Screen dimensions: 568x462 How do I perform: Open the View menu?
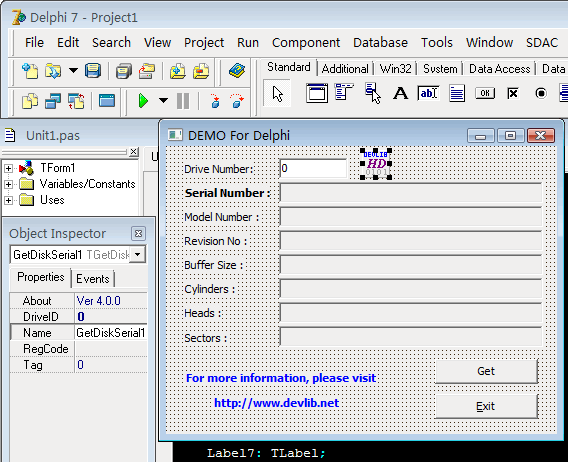[x=158, y=42]
